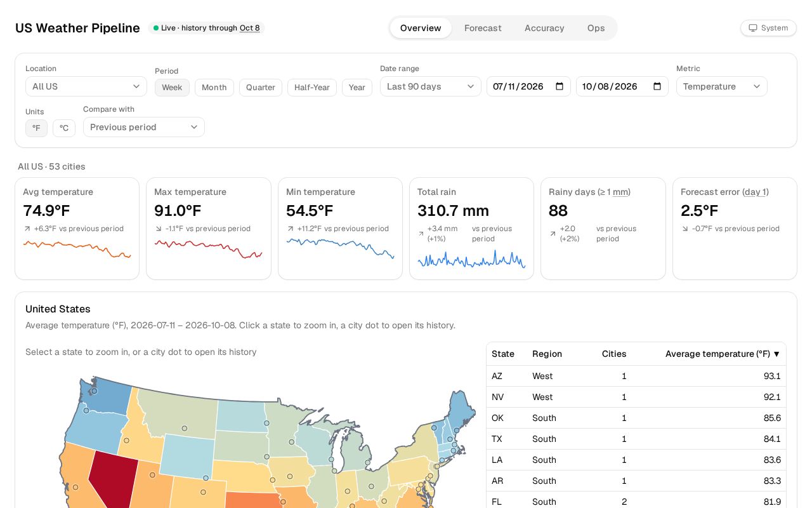This screenshot has width=812, height=508.
Task: Sort table by Cities column header
Action: coord(614,354)
